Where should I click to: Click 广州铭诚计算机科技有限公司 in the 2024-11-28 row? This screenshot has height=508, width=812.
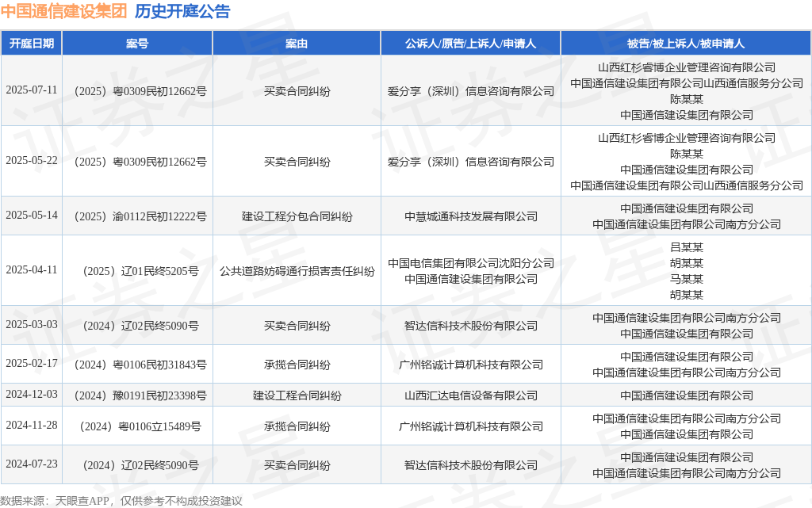(471, 427)
